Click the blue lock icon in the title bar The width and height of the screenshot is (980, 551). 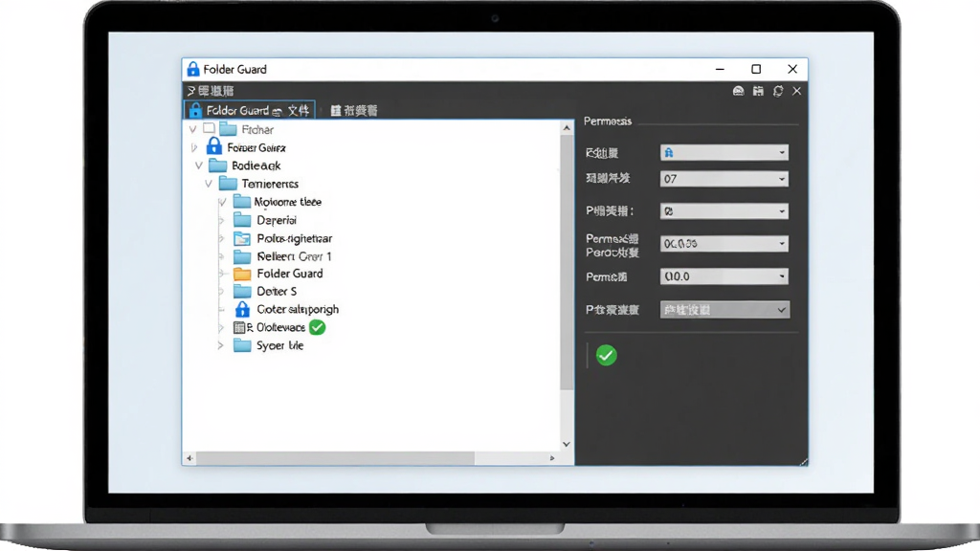click(x=193, y=69)
